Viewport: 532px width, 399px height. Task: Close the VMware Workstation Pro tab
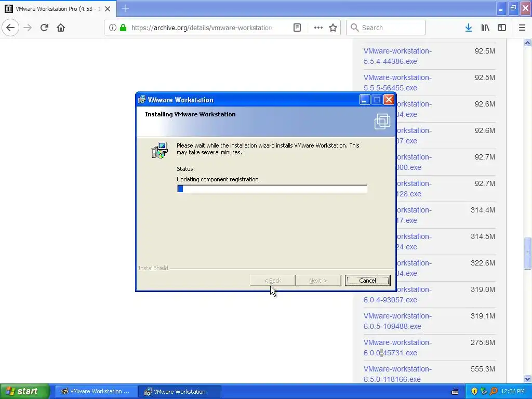click(x=107, y=9)
